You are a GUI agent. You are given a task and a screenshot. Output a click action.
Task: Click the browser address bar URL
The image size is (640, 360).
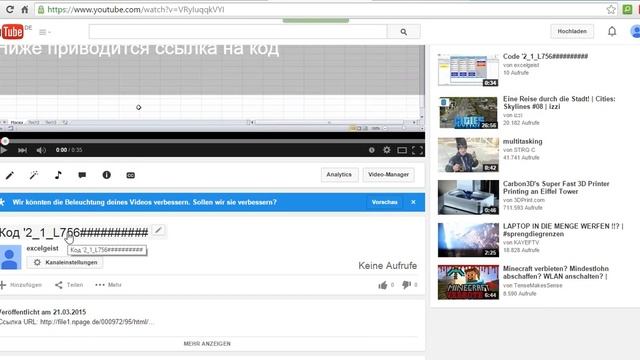tap(136, 9)
